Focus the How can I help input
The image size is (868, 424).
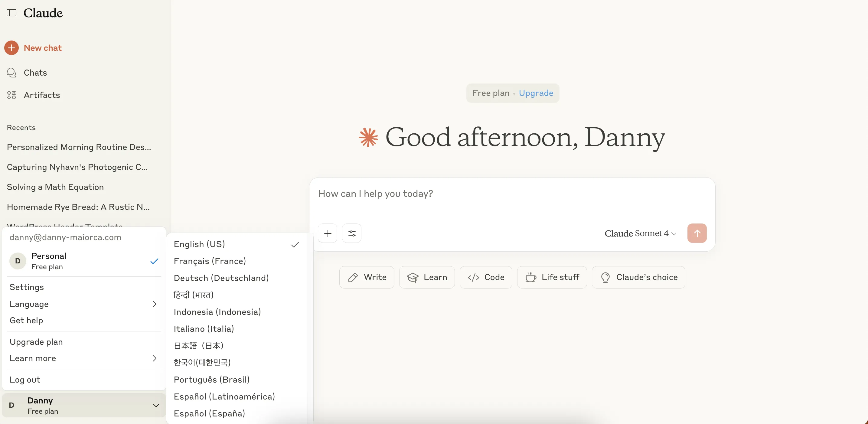click(512, 194)
